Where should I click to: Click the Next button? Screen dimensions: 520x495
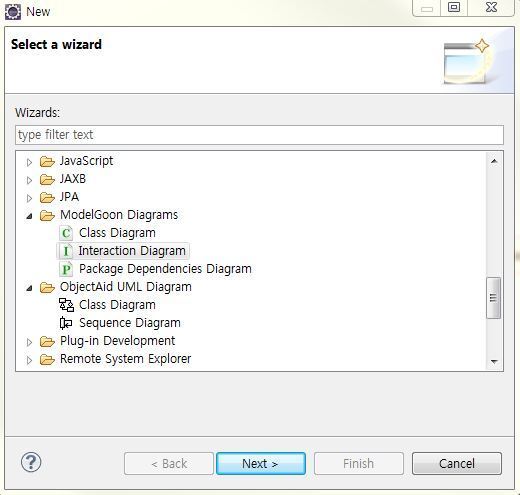261,463
